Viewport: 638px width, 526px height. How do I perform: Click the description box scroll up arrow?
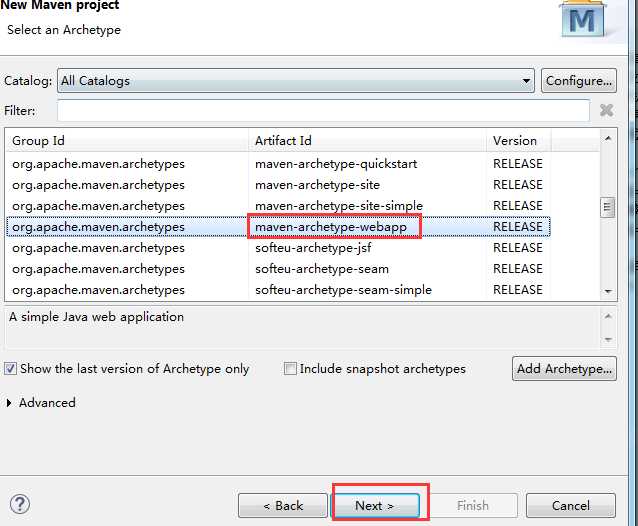click(x=608, y=316)
